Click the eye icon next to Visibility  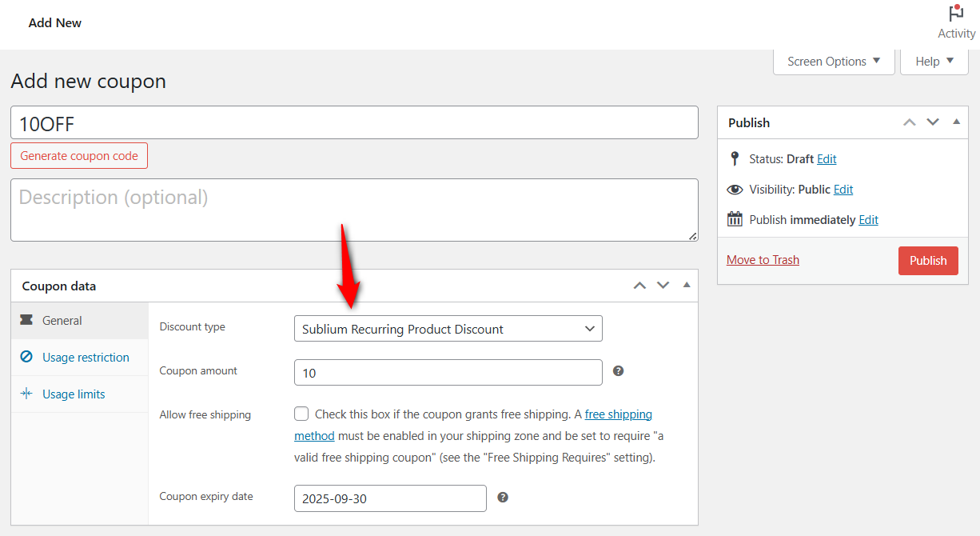[x=735, y=190]
